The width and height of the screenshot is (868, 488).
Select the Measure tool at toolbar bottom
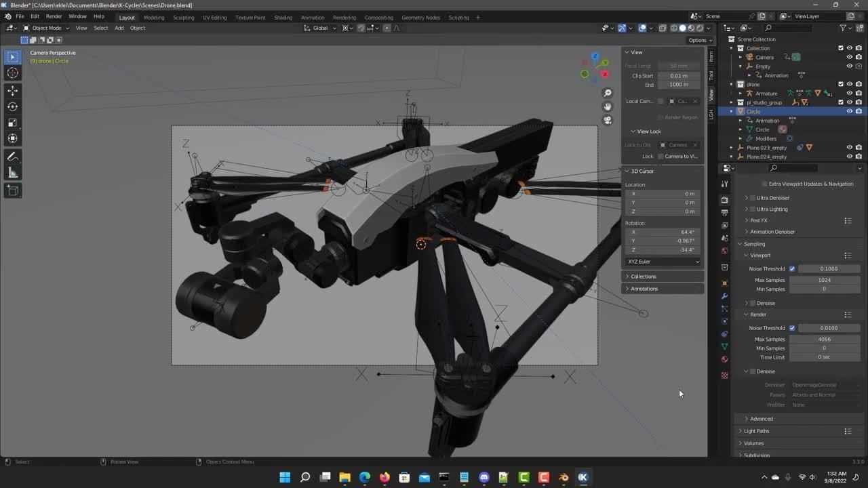[x=12, y=171]
